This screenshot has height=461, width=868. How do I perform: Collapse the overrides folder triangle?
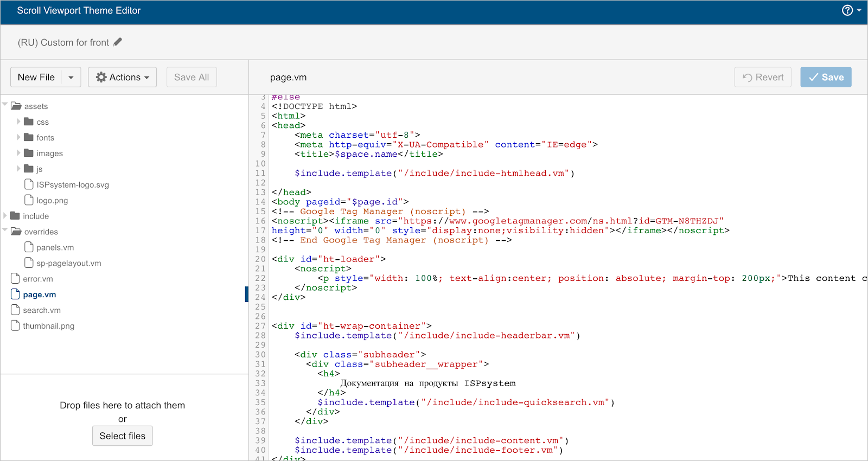pos(5,229)
